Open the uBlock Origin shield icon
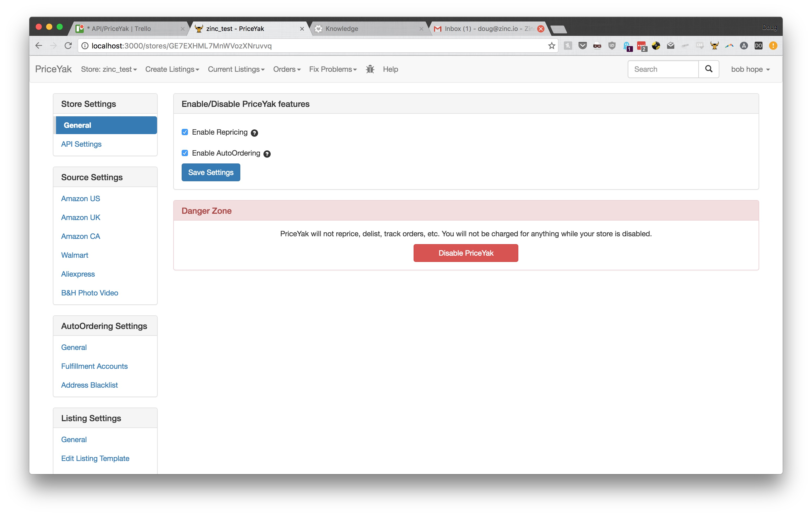This screenshot has height=516, width=812. pyautogui.click(x=612, y=46)
